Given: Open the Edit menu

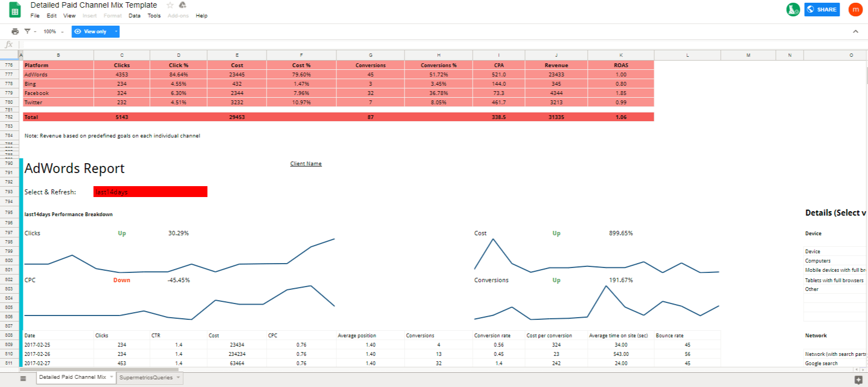Looking at the screenshot, I should [52, 16].
